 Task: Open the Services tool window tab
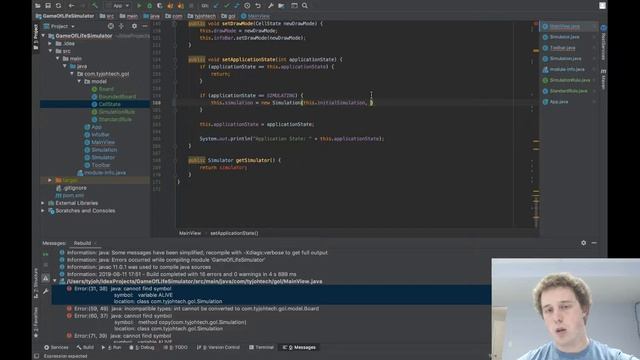tap(56, 347)
